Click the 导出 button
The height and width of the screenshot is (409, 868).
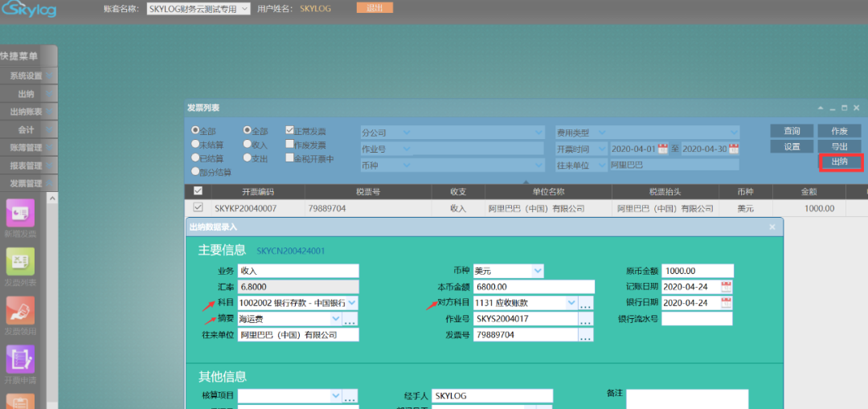click(x=839, y=147)
